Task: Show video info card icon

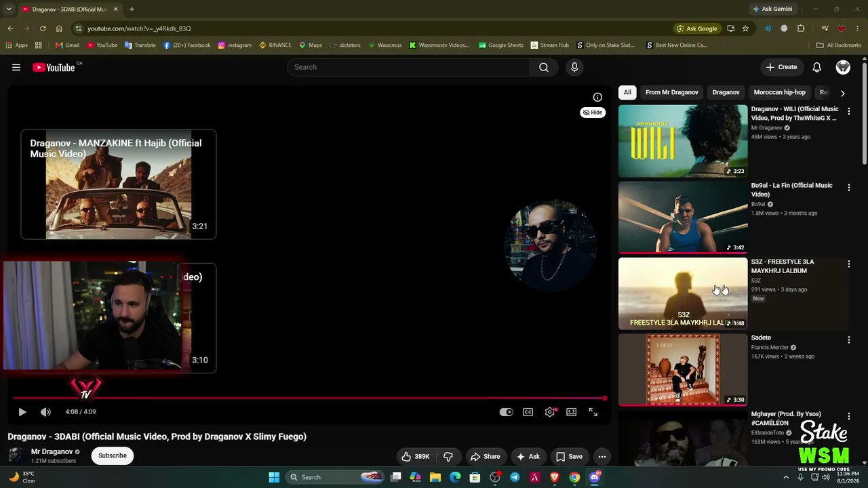Action: click(x=597, y=97)
